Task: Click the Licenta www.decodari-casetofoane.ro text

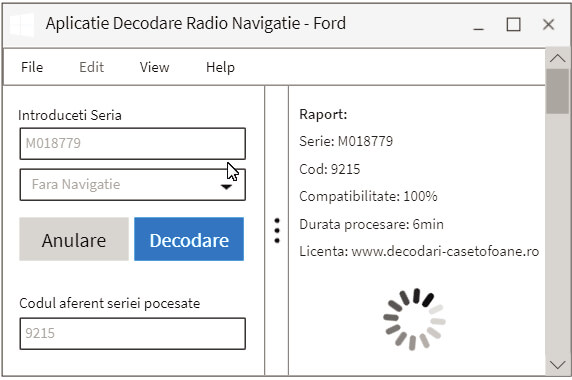Action: coord(419,251)
